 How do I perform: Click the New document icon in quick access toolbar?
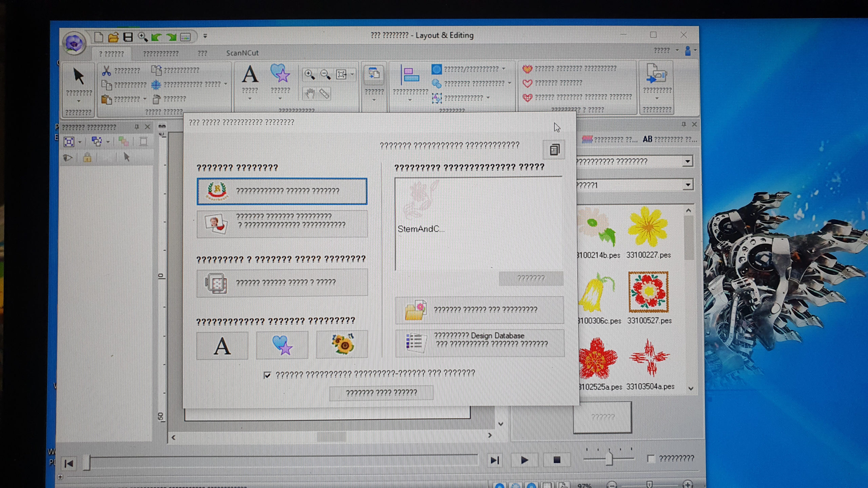coord(98,37)
